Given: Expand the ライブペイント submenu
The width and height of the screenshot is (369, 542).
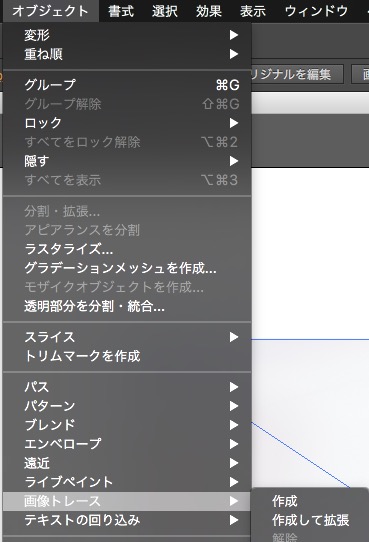Looking at the screenshot, I should point(127,482).
